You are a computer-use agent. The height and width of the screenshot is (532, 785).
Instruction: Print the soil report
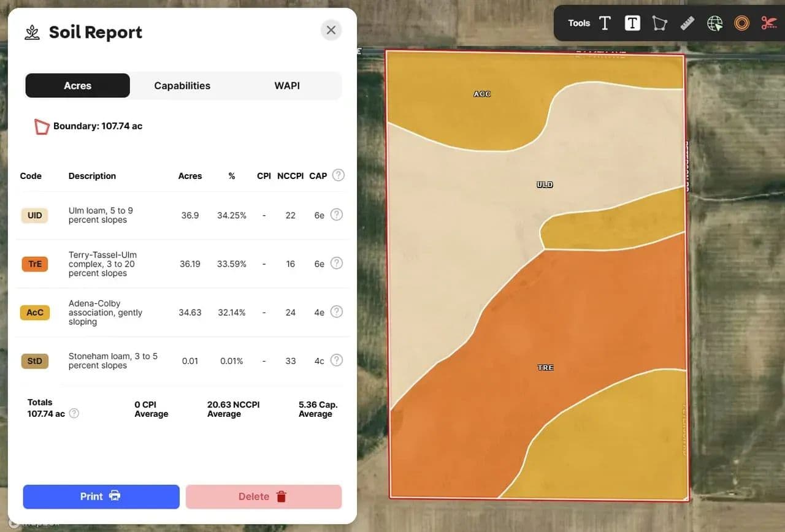[101, 496]
